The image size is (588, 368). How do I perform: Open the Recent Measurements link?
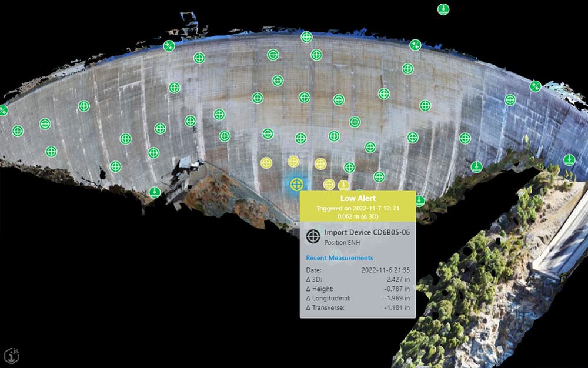coord(339,257)
